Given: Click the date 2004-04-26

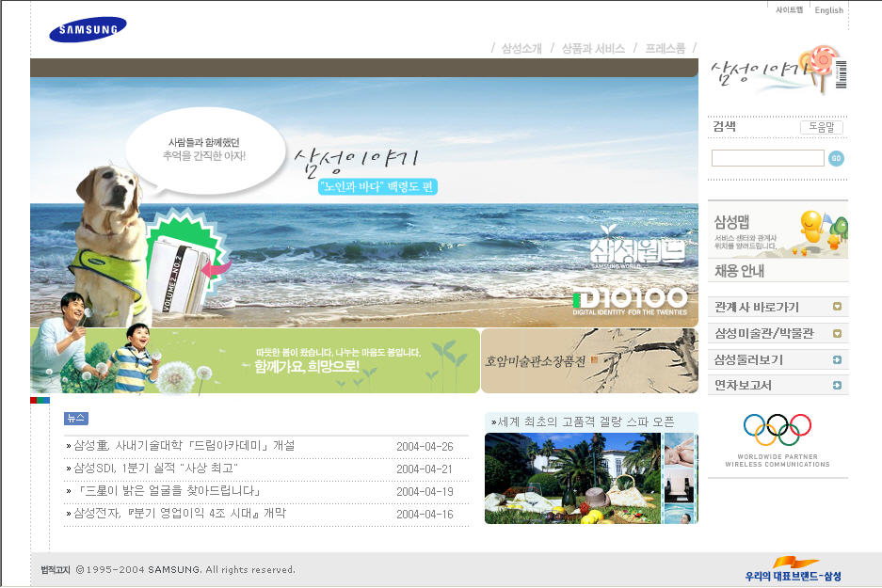Looking at the screenshot, I should point(425,446).
